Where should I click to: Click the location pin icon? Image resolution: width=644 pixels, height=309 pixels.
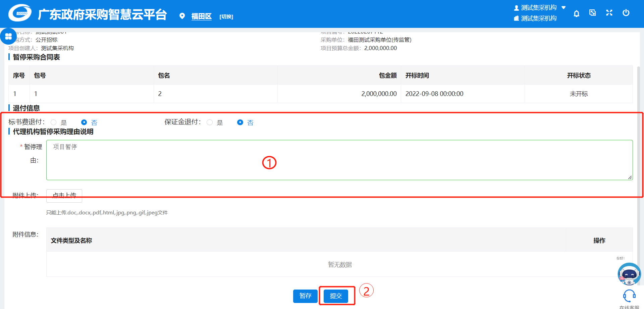pyautogui.click(x=182, y=16)
